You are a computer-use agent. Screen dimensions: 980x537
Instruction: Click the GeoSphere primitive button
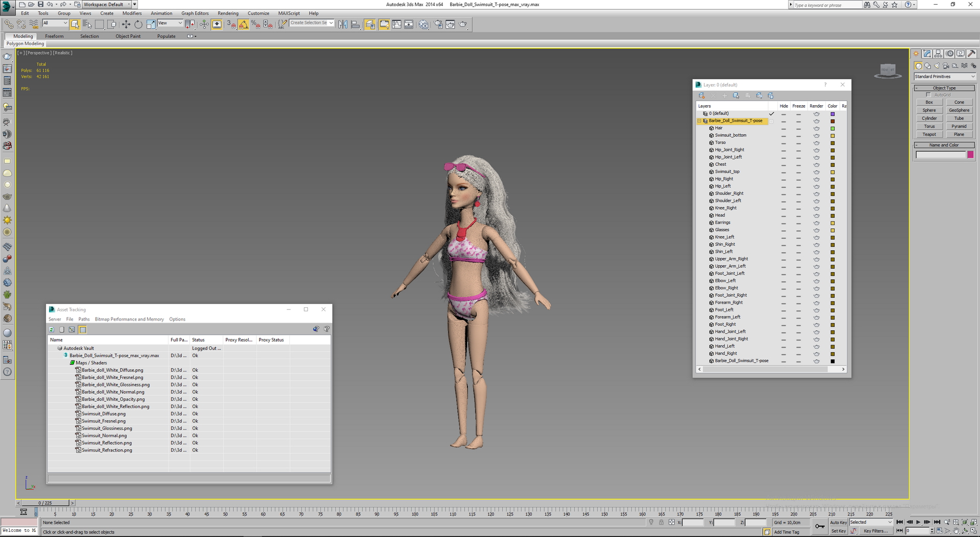click(959, 110)
